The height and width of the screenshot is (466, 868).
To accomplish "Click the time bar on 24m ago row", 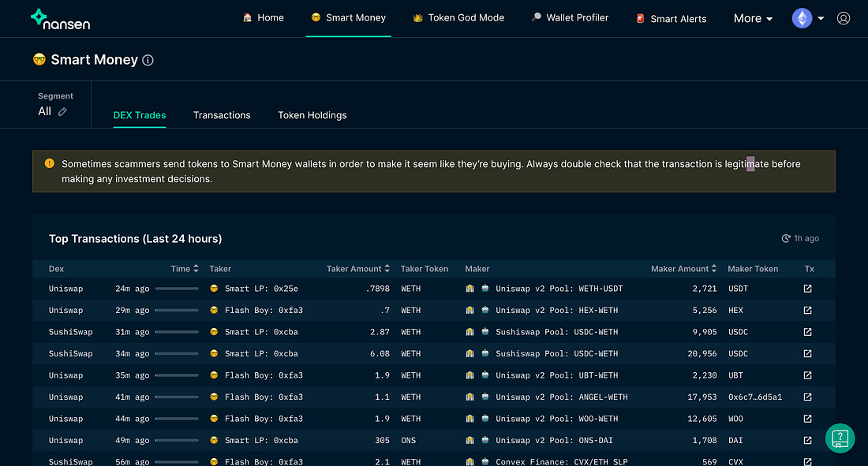I will 177,289.
